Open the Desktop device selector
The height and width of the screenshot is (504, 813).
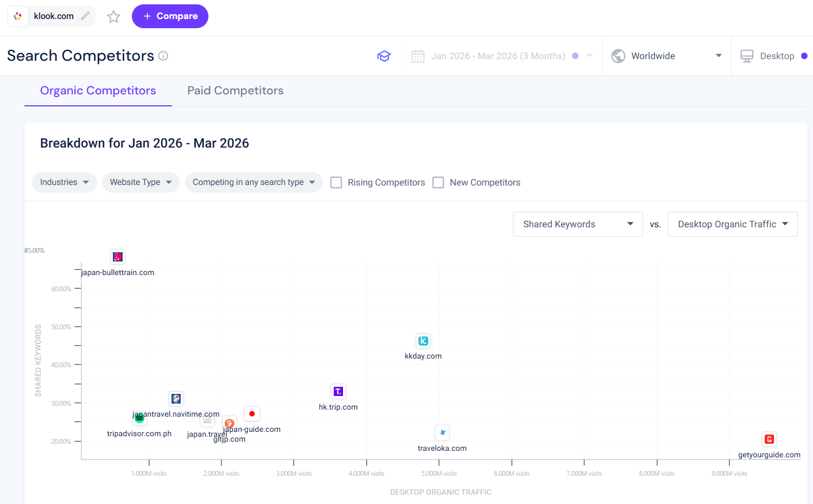[772, 56]
